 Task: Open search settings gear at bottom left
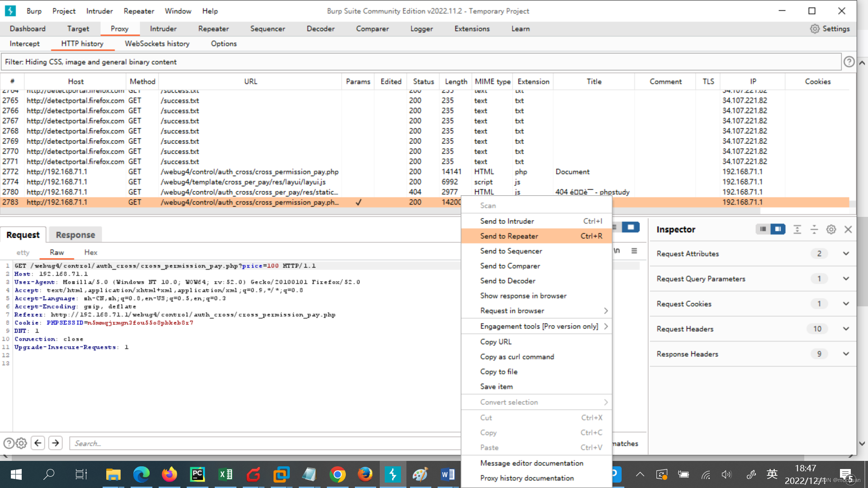point(21,443)
